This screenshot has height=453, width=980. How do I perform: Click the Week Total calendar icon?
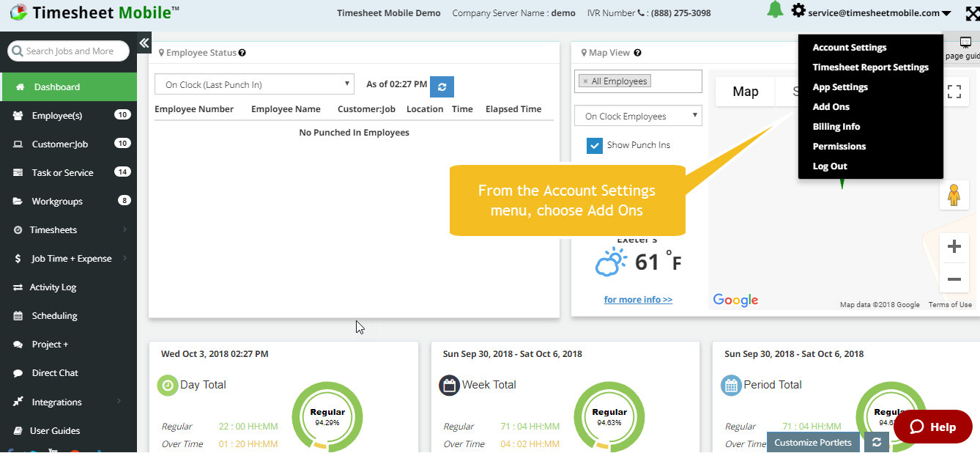[x=449, y=385]
